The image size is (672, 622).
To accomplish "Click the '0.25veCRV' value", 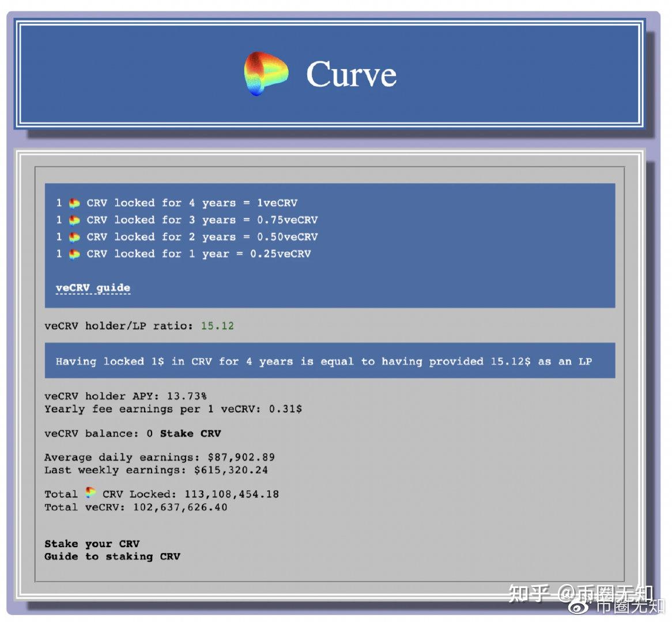I will pyautogui.click(x=280, y=254).
